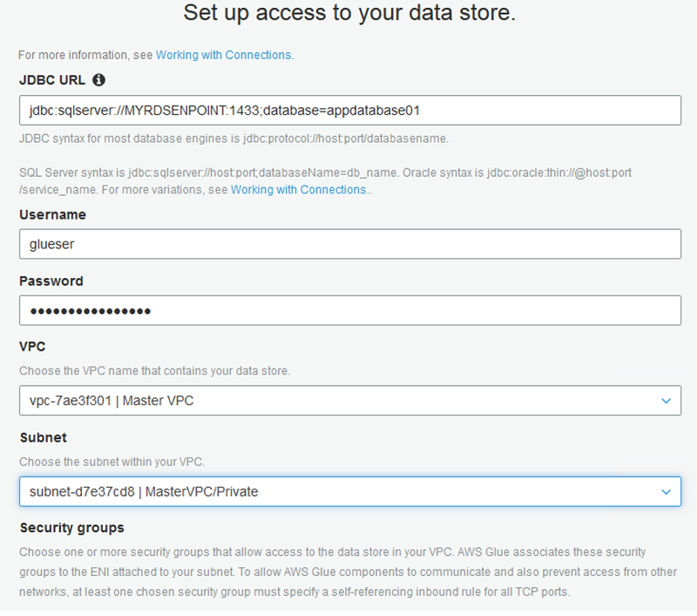Click the Username field label
This screenshot has width=697, height=616.
[53, 214]
